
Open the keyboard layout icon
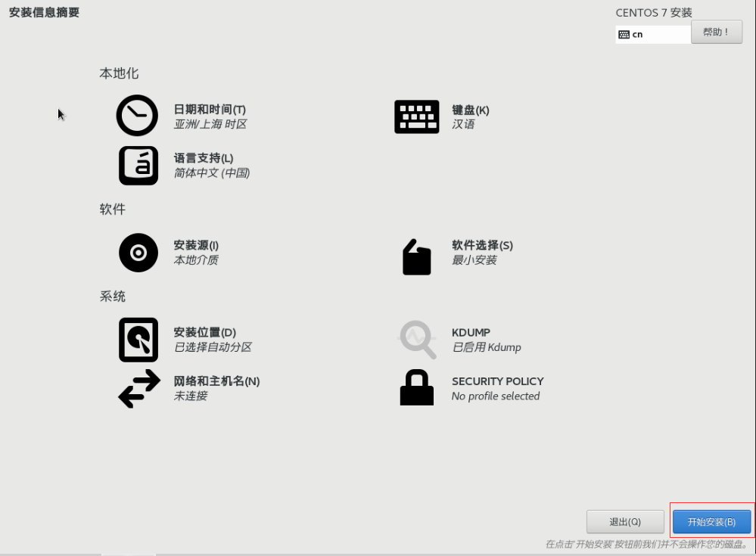[x=416, y=116]
